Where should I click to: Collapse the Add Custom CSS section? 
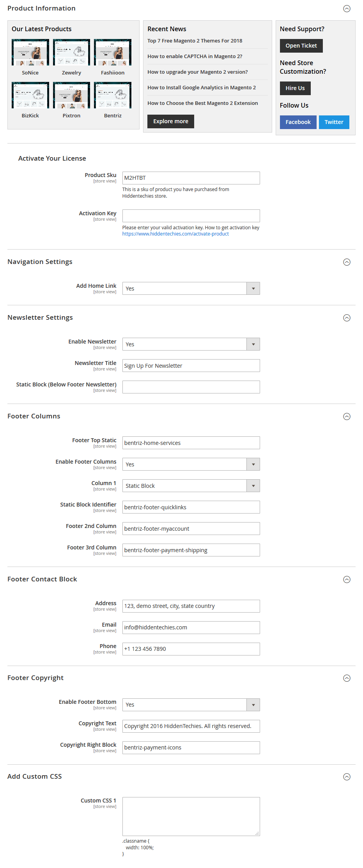(x=347, y=777)
